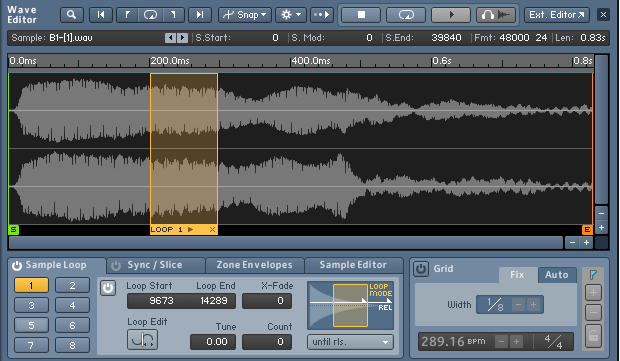
Task: Select loop slot 8
Action: tap(72, 345)
